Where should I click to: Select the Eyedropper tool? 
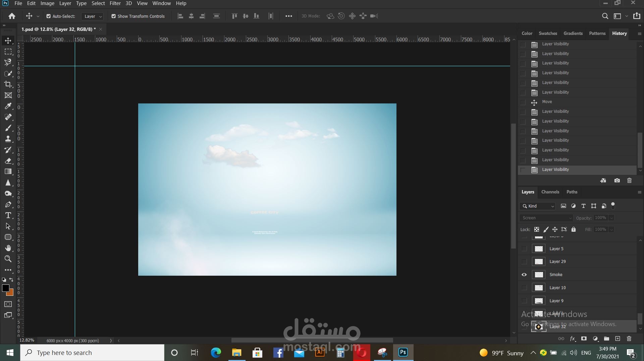point(8,106)
